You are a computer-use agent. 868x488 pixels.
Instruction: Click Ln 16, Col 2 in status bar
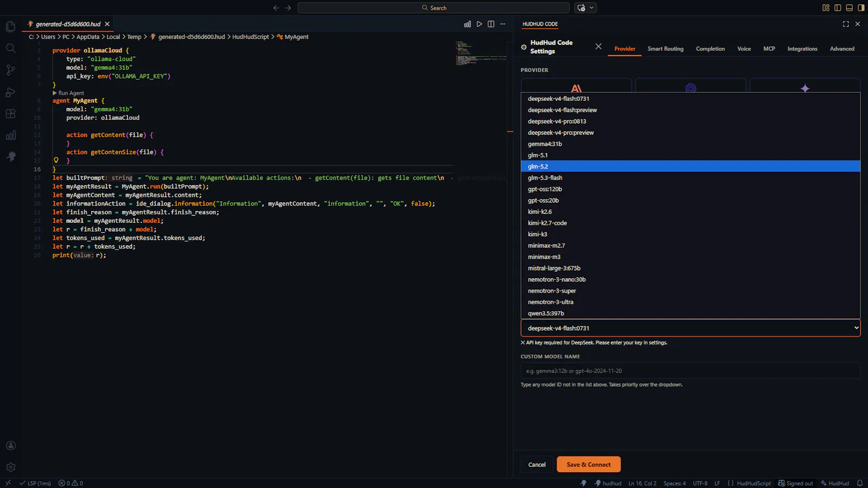642,483
